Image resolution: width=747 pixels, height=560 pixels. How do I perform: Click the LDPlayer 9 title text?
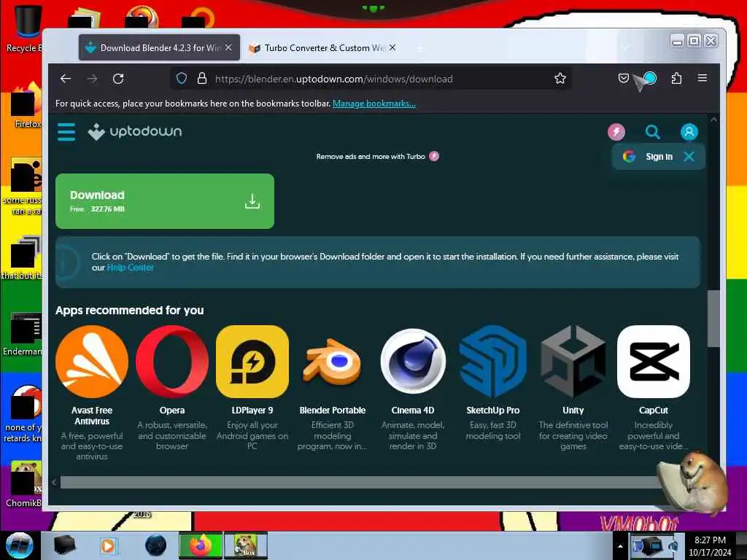tap(252, 411)
